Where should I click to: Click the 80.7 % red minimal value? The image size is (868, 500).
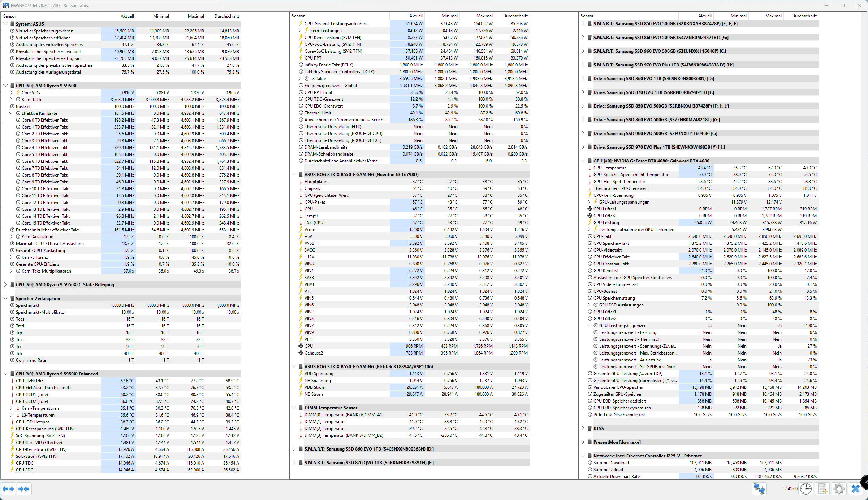point(451,119)
